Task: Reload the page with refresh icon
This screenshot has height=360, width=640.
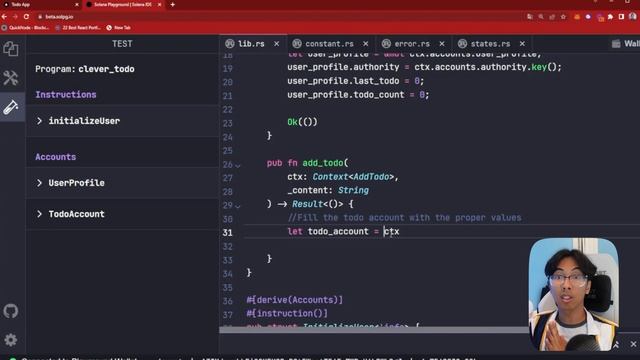Action: 26,17
